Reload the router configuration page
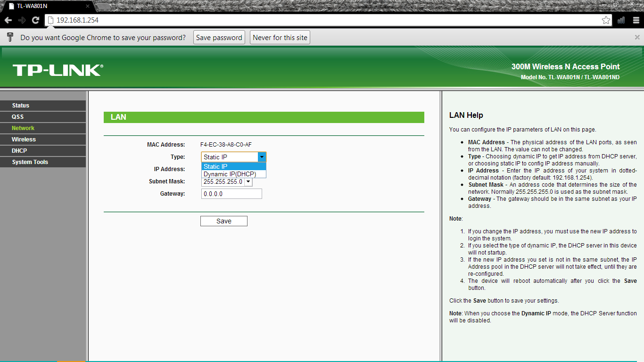This screenshot has height=362, width=644. coord(35,20)
